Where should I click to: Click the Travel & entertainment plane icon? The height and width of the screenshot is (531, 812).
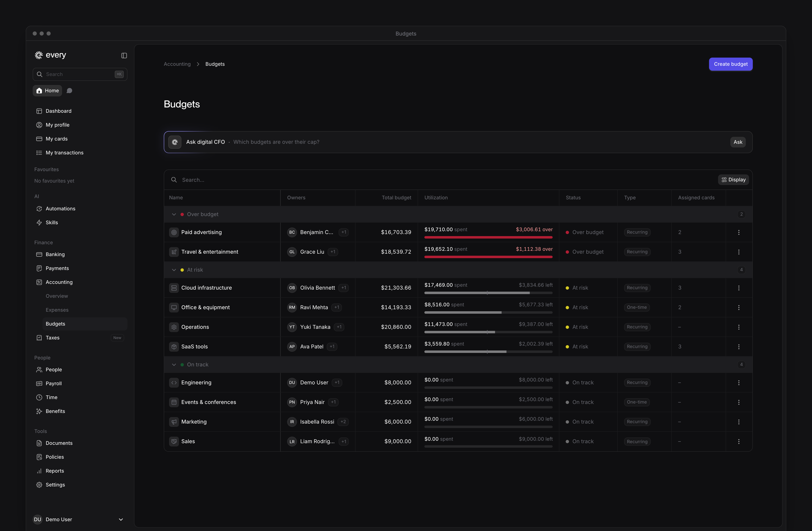click(x=174, y=252)
